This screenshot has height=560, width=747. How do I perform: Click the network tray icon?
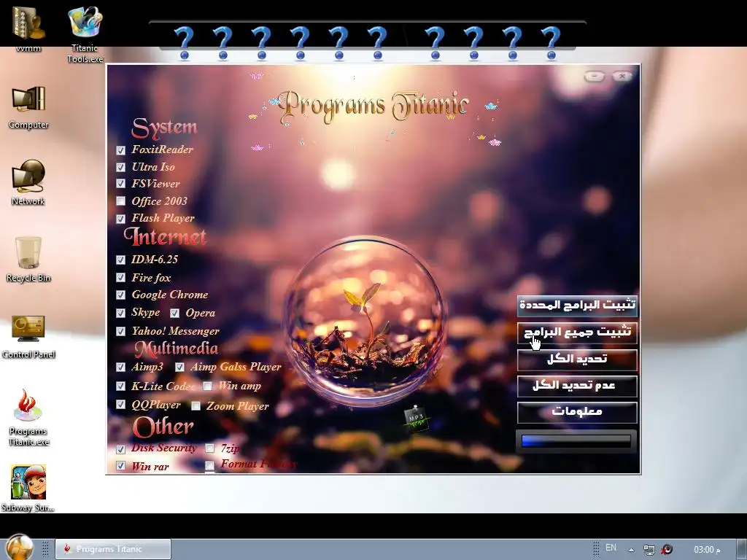click(649, 550)
